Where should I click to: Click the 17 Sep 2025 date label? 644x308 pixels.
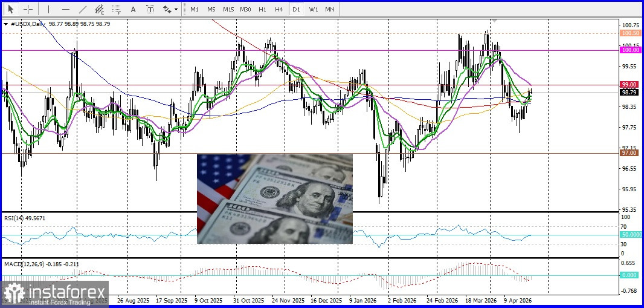tap(172, 300)
